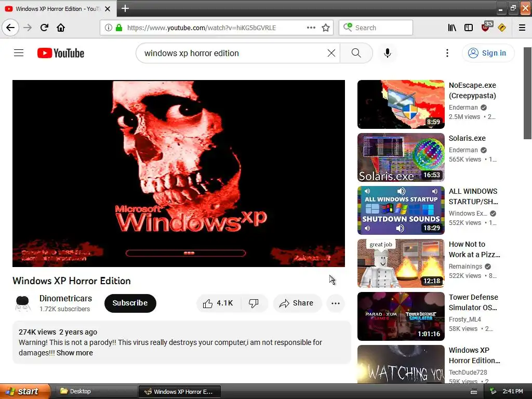This screenshot has width=532, height=399.
Task: Click the Windows XP Horror Edition video title
Action: tap(72, 281)
